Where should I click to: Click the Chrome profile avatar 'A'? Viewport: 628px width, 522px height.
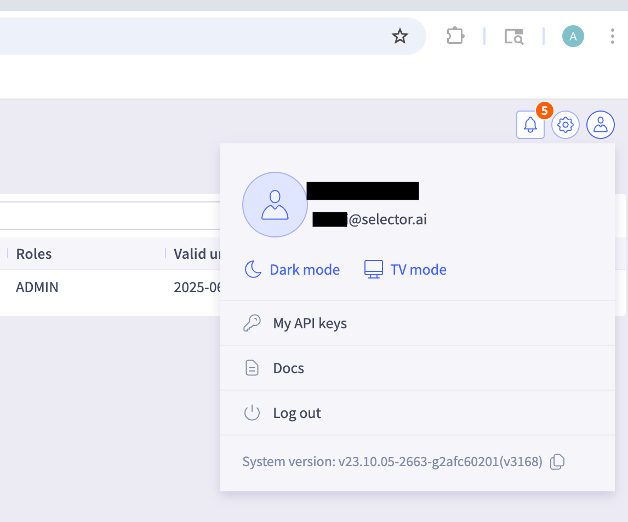tap(573, 36)
